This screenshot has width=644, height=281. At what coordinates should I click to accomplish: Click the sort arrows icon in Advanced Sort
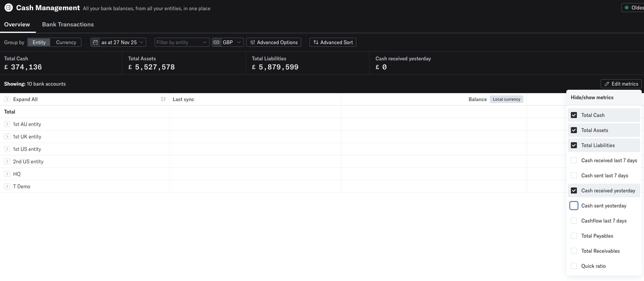coord(316,42)
